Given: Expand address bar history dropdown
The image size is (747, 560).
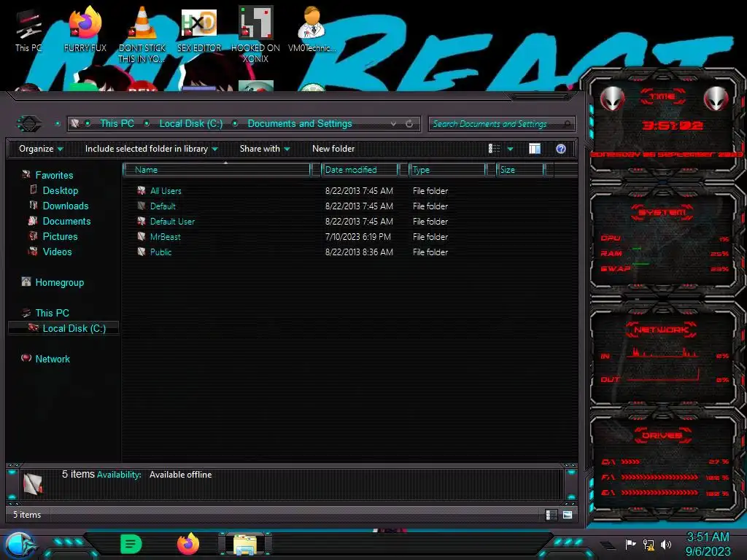Looking at the screenshot, I should tap(393, 124).
